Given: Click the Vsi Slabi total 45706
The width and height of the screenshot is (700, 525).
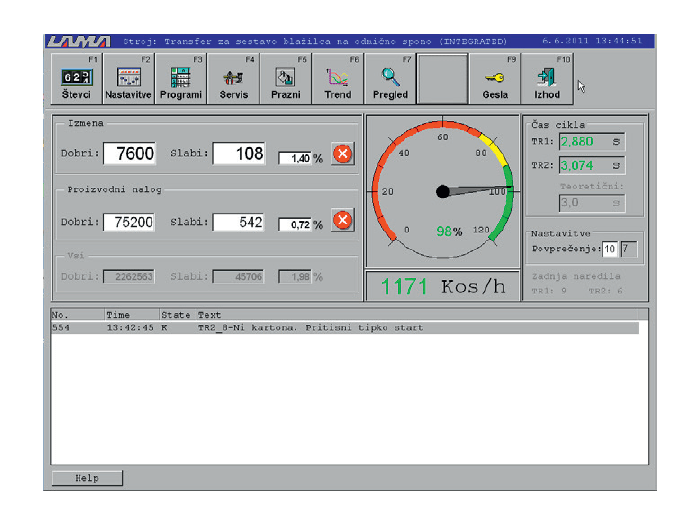Looking at the screenshot, I should (238, 277).
